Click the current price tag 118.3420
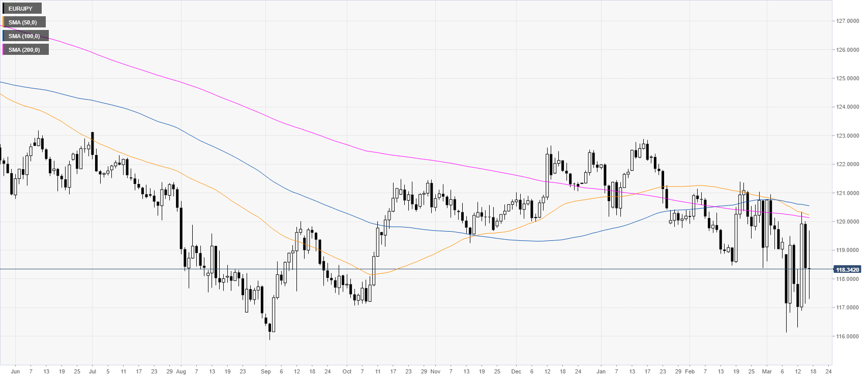This screenshot has height=378, width=868. coord(847,270)
